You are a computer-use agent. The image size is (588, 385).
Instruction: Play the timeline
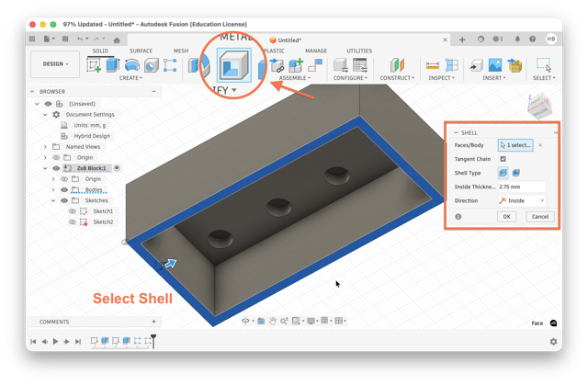tap(55, 341)
